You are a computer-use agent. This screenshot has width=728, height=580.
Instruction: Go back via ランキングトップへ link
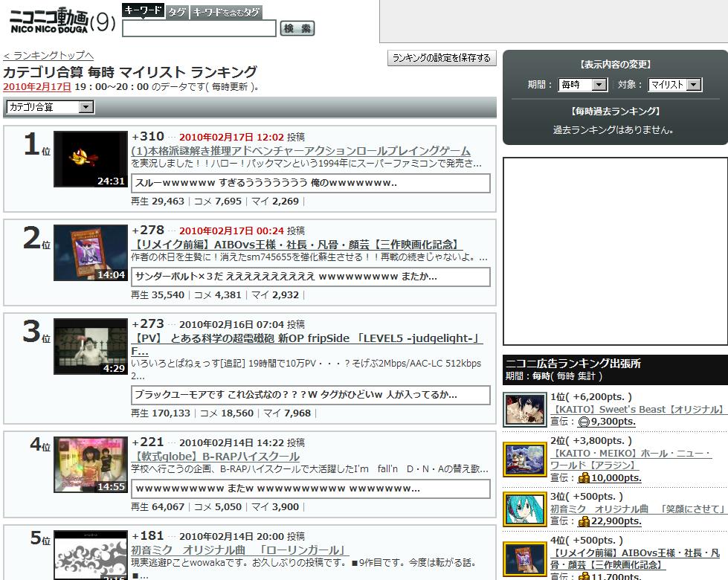point(48,56)
